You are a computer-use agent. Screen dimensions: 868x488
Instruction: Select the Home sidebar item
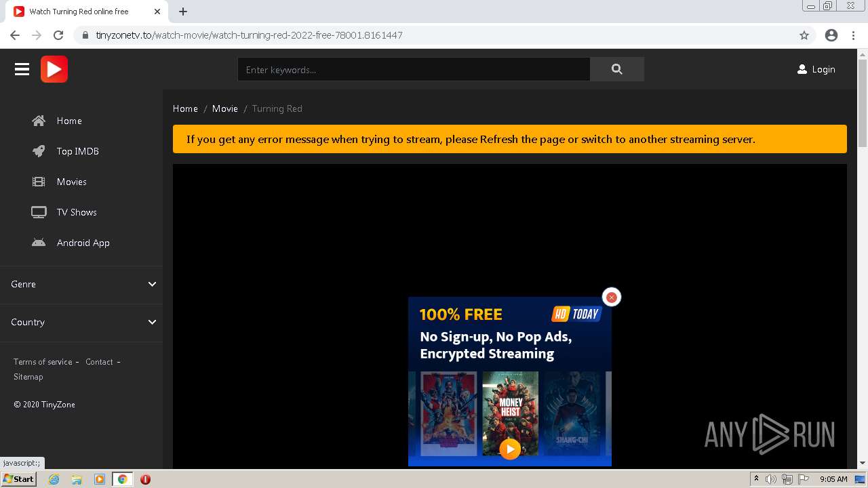coord(69,121)
